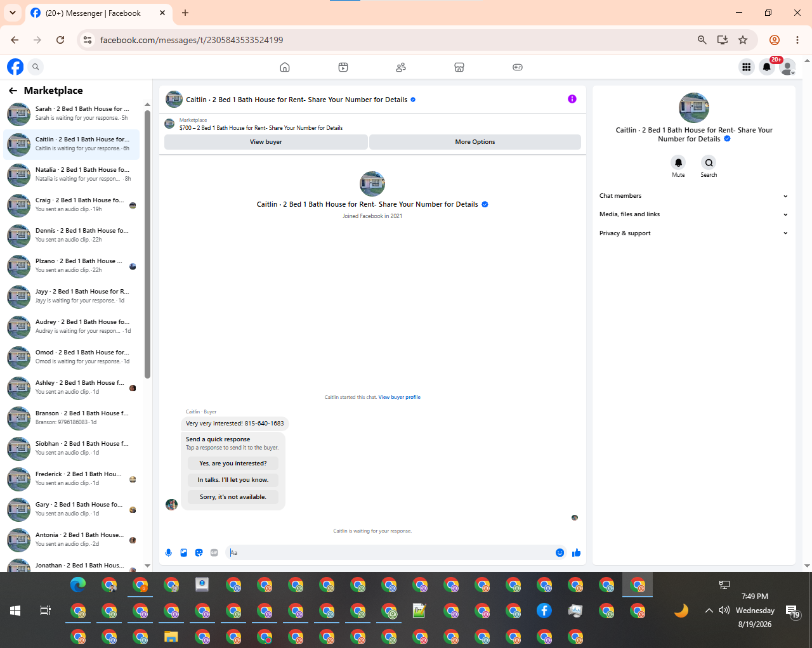812x648 pixels.
Task: Open the Facebook search icon
Action: point(36,67)
